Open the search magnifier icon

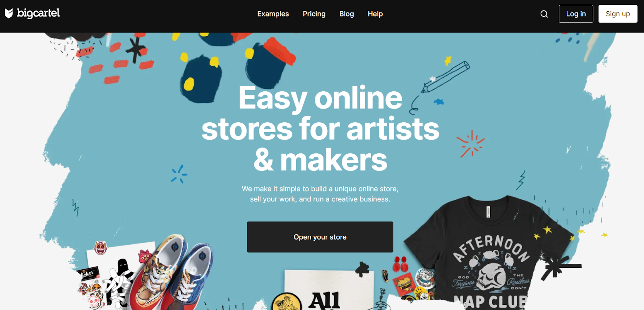(x=544, y=14)
